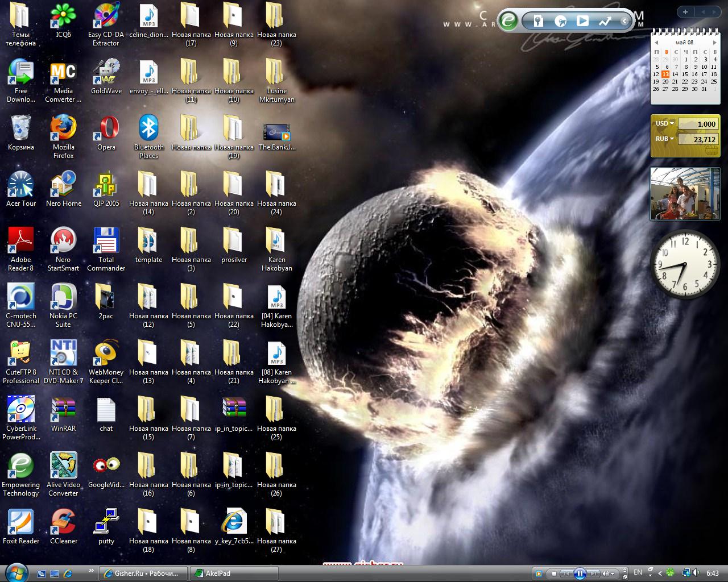The height and width of the screenshot is (582, 728).
Task: Expand the RUB currency dropdown
Action: click(x=672, y=139)
